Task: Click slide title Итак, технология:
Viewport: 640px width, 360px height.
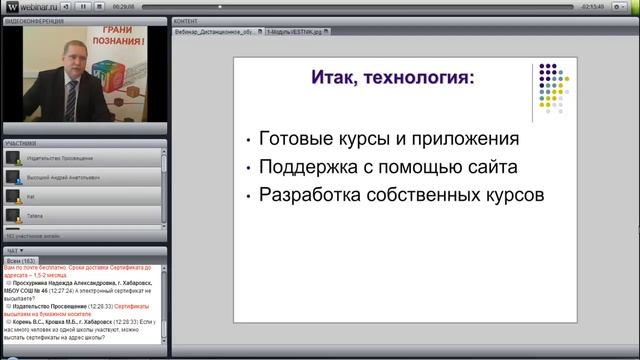Action: [393, 77]
